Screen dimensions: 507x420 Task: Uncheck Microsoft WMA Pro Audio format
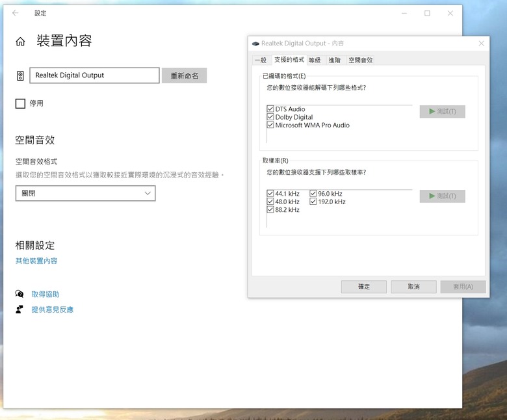coord(270,125)
